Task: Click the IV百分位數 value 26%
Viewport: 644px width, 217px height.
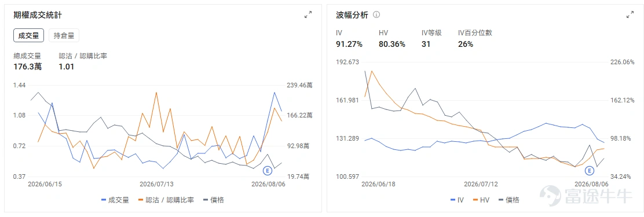Action: point(466,44)
